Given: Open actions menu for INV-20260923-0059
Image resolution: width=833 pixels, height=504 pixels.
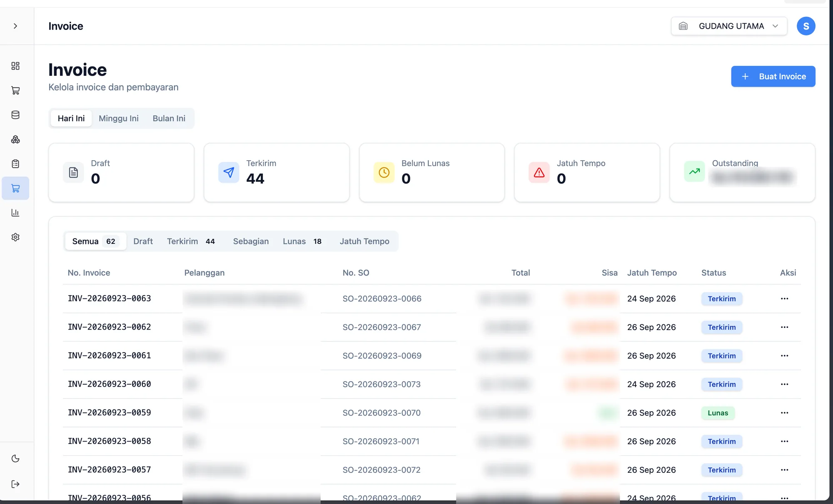Looking at the screenshot, I should pyautogui.click(x=784, y=413).
